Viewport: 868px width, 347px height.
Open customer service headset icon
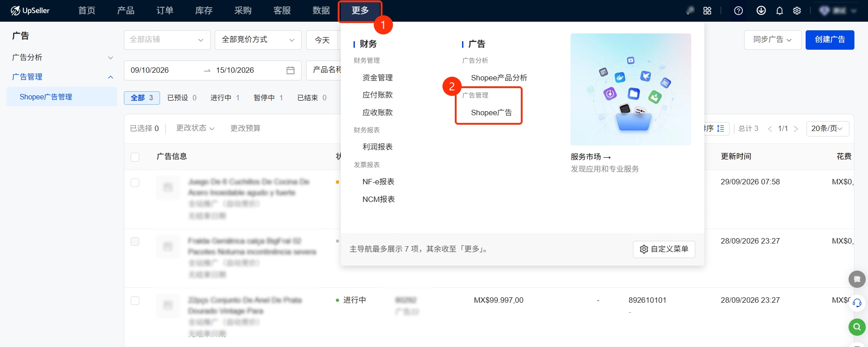click(x=857, y=303)
